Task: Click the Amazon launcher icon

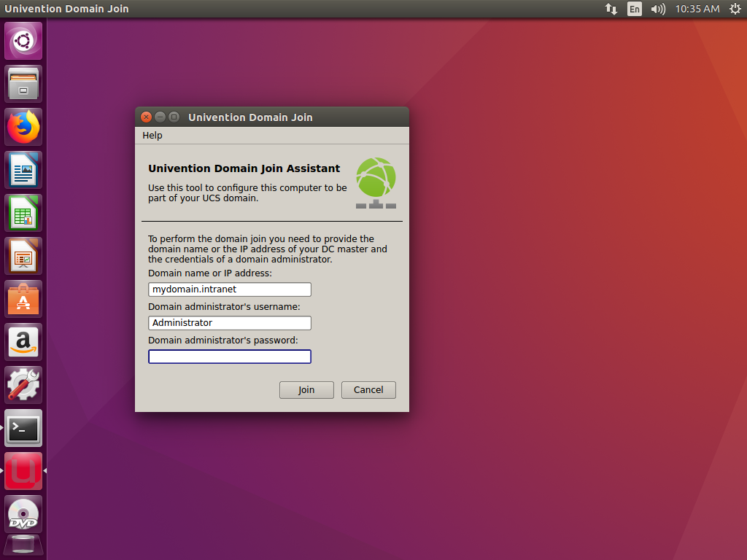Action: [23, 342]
